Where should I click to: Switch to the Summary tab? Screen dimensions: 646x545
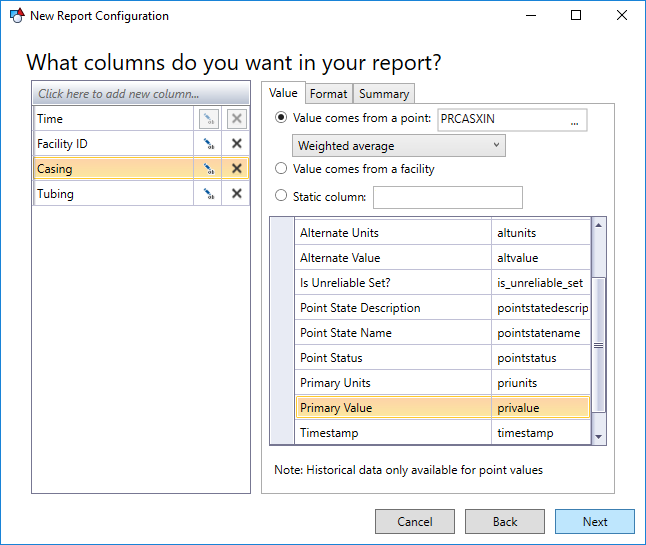[384, 94]
